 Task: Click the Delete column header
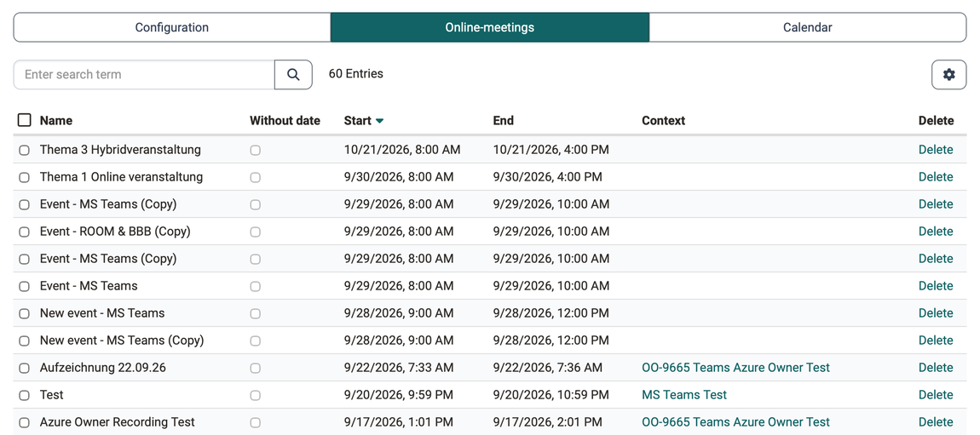(x=937, y=120)
